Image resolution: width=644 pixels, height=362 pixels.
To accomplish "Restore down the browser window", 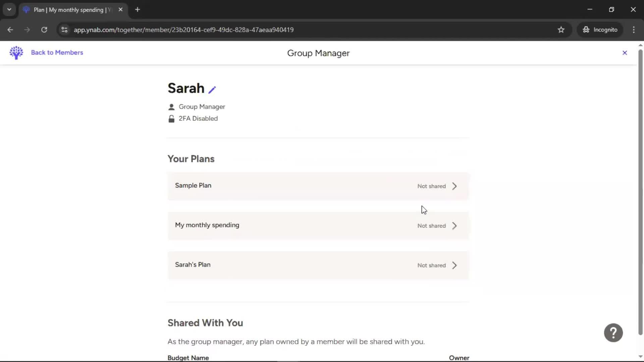I will [611, 10].
